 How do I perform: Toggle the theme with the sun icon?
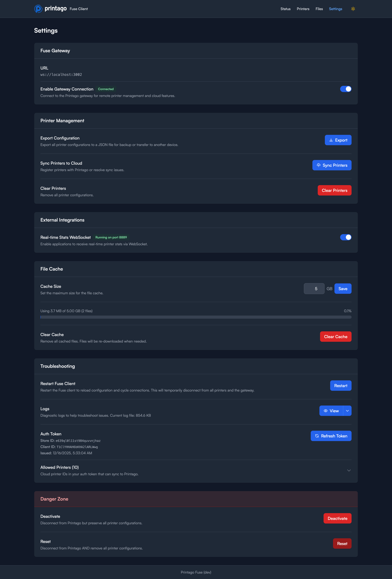coord(353,9)
